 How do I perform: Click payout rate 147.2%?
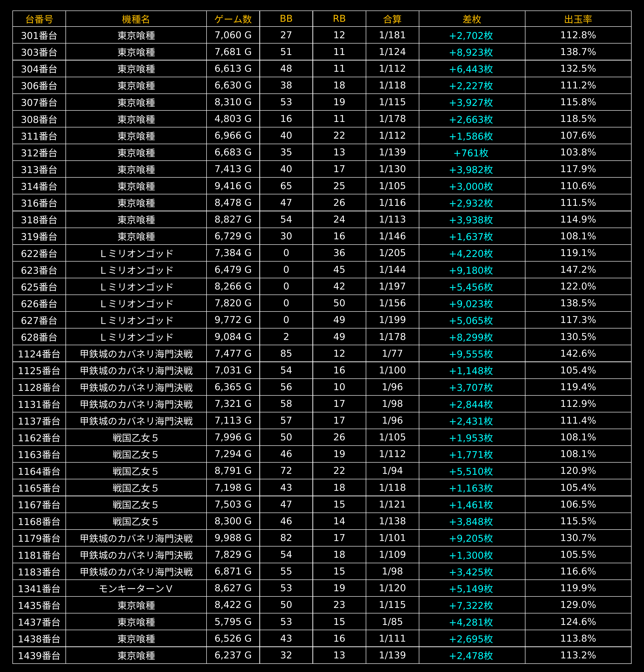(578, 269)
